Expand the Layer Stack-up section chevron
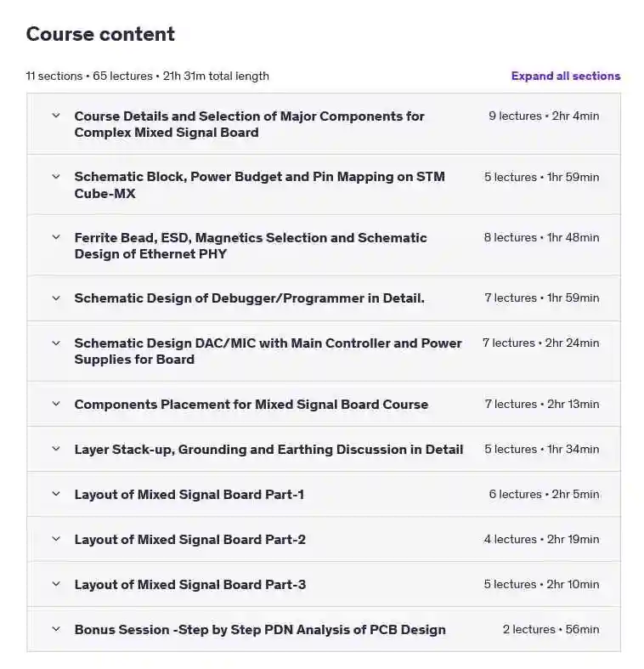This screenshot has width=644, height=669. pos(56,449)
